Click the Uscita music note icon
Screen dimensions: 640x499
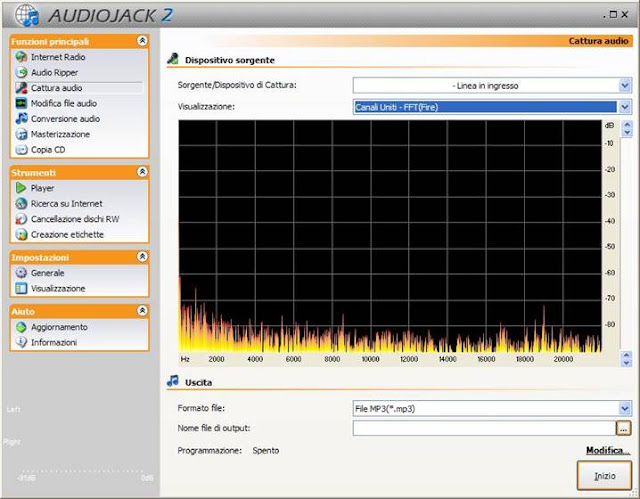point(173,381)
